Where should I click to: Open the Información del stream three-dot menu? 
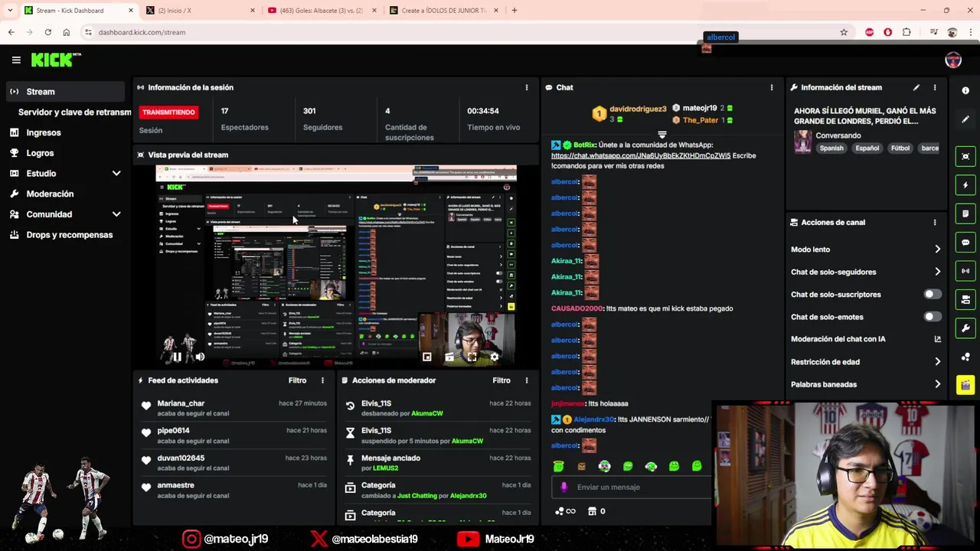pos(935,87)
